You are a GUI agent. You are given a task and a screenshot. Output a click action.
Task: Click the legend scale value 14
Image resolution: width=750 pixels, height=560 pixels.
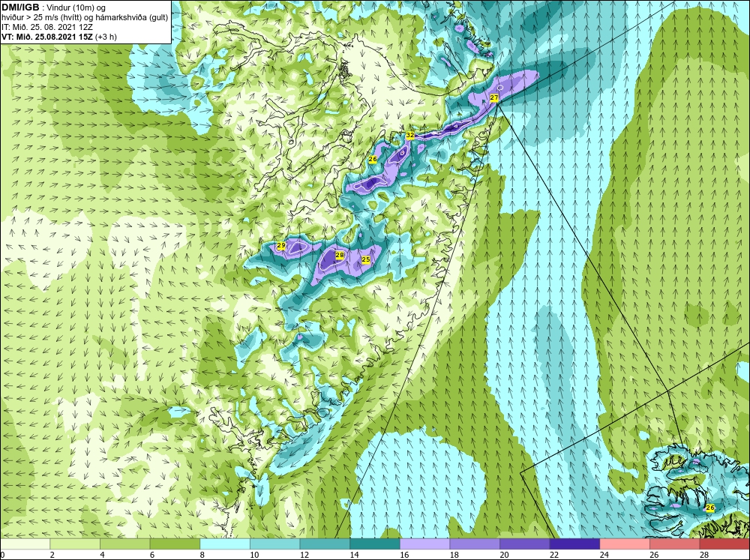354,555
